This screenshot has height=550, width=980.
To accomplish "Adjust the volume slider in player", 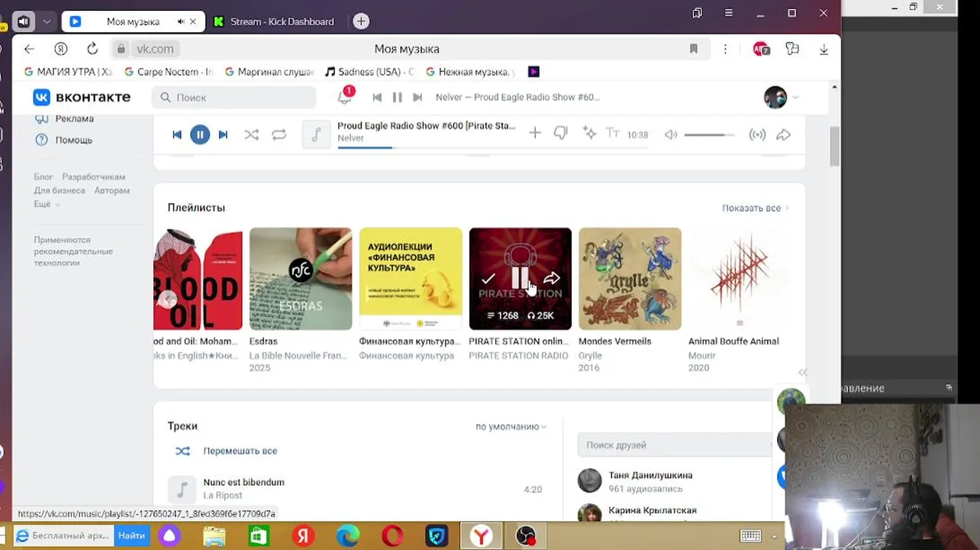I will pyautogui.click(x=709, y=134).
